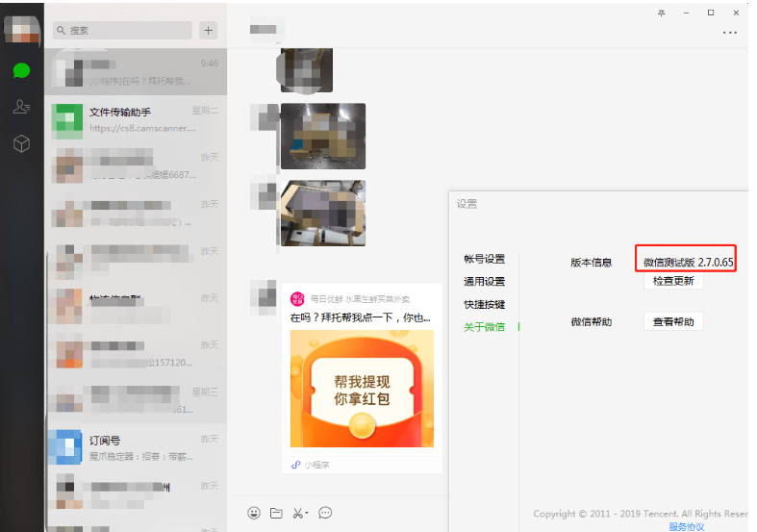Click the 文件传输助手 green avatar
The image size is (757, 532).
(67, 120)
